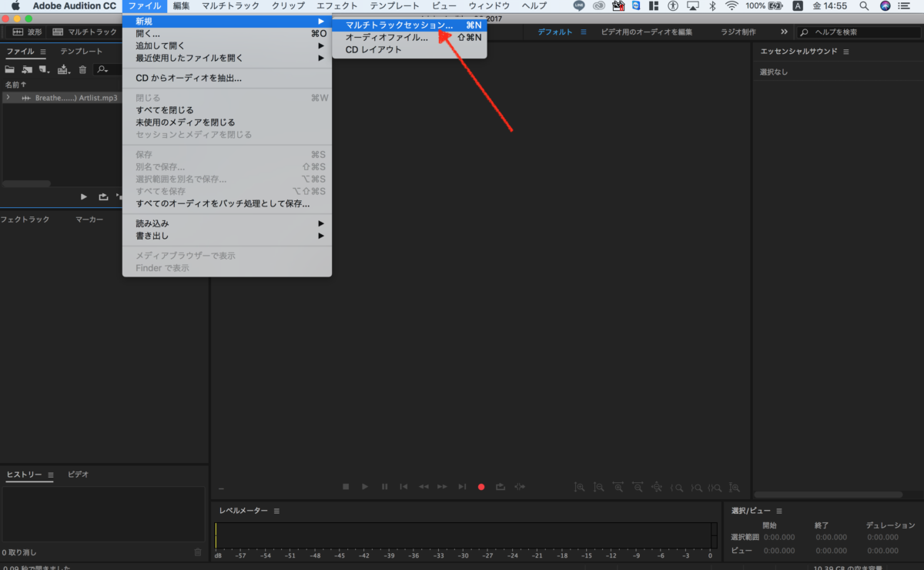
Task: Switch to テンプレート tab
Action: point(82,52)
